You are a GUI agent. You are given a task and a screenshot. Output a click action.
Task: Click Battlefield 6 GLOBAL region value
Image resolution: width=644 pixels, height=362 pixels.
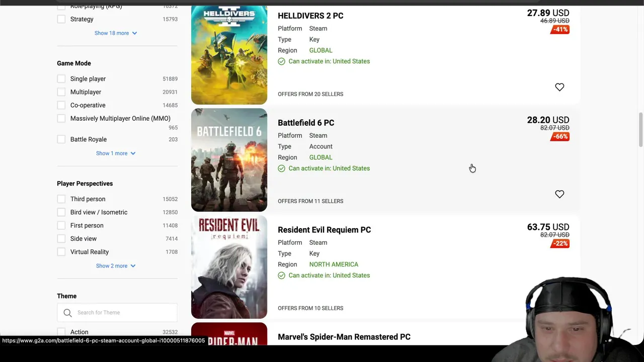point(320,157)
